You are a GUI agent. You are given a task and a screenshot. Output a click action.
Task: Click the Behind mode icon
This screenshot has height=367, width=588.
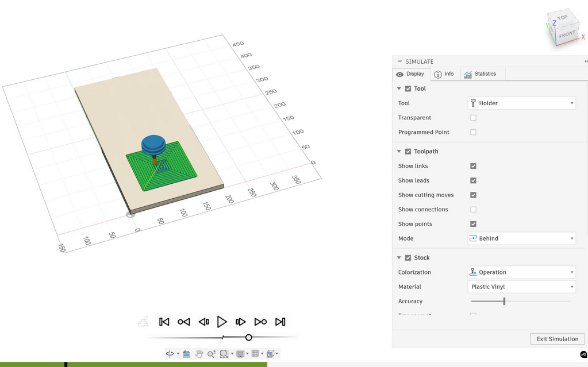coord(473,238)
